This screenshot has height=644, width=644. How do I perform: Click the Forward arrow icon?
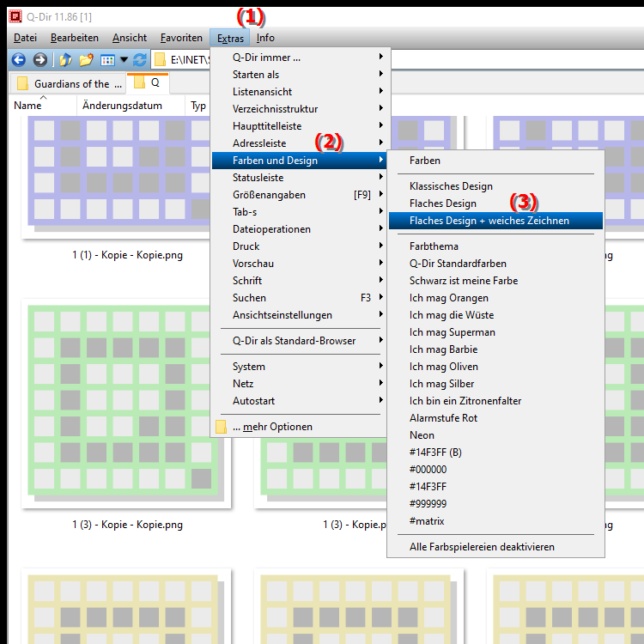(x=39, y=60)
